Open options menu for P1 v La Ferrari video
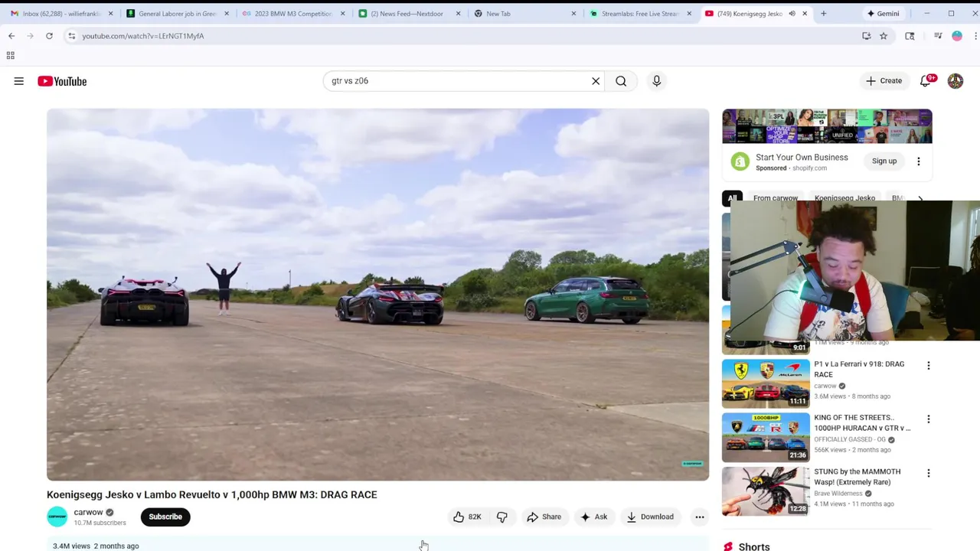The height and width of the screenshot is (551, 980). [x=929, y=366]
